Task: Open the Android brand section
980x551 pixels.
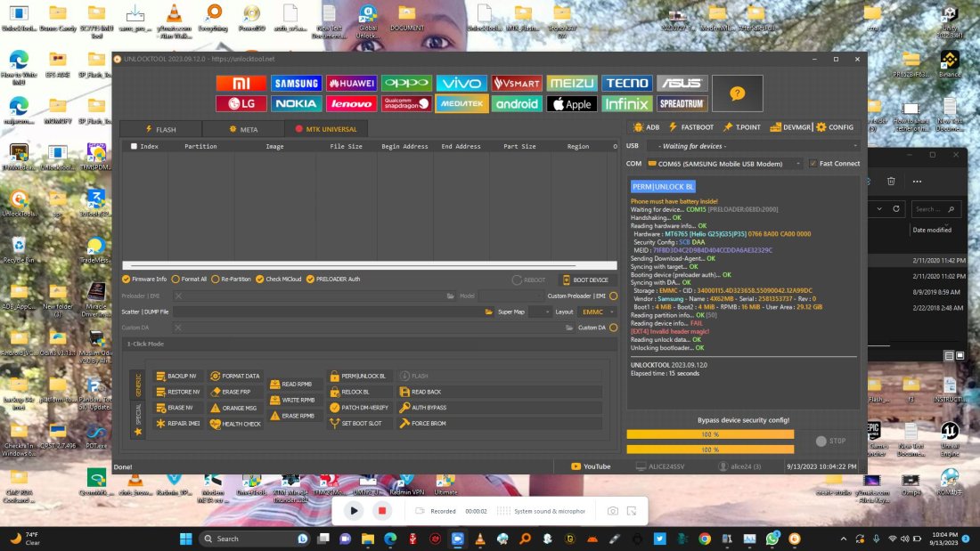Action: tap(516, 104)
